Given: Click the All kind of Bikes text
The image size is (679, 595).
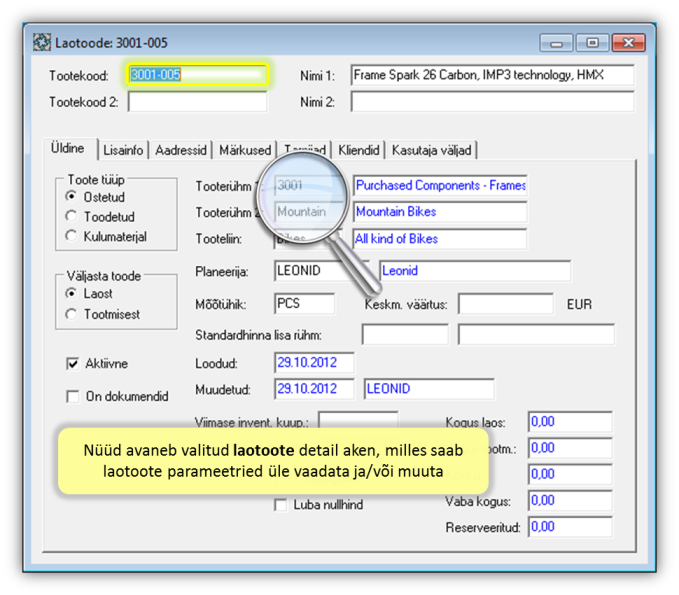Looking at the screenshot, I should [396, 239].
